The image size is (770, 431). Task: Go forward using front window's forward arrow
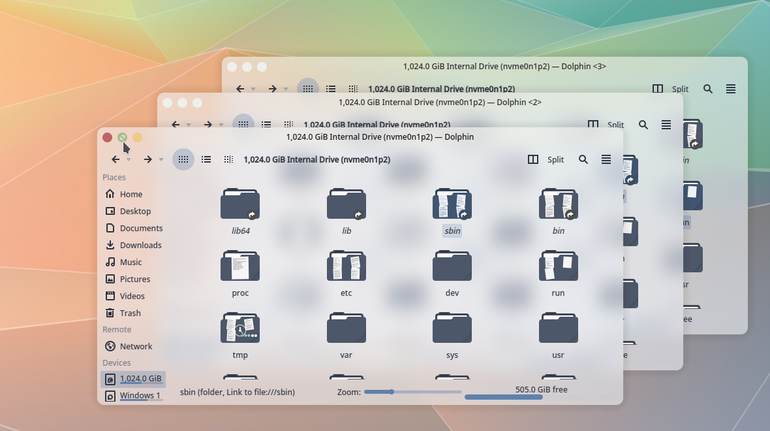(x=147, y=160)
